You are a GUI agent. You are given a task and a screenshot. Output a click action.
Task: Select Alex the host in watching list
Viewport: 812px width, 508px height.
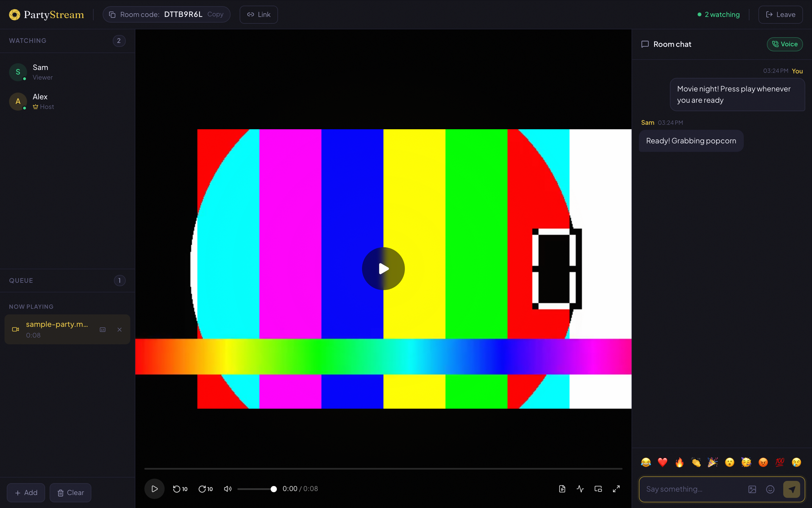tap(67, 101)
